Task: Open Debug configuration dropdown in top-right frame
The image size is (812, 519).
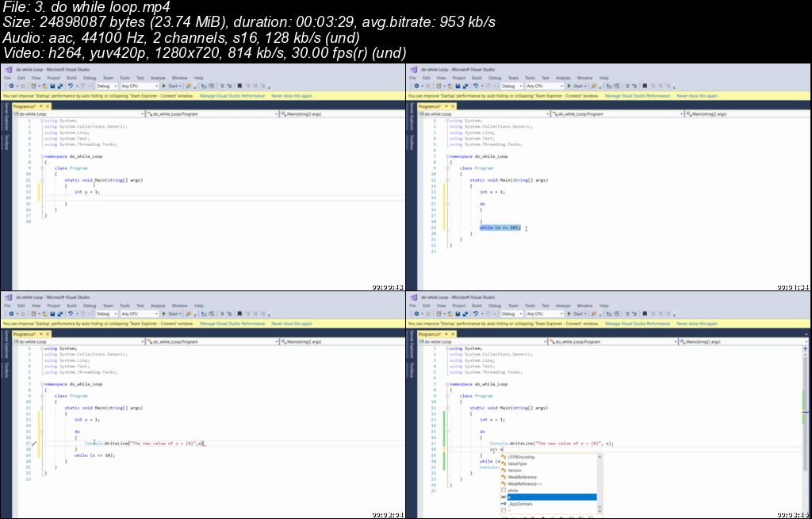Action: point(512,86)
